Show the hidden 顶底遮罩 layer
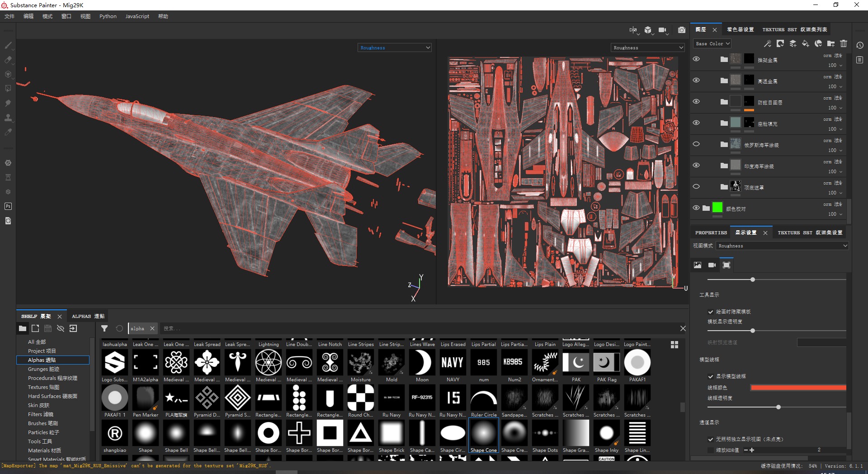This screenshot has height=474, width=868. click(x=696, y=186)
